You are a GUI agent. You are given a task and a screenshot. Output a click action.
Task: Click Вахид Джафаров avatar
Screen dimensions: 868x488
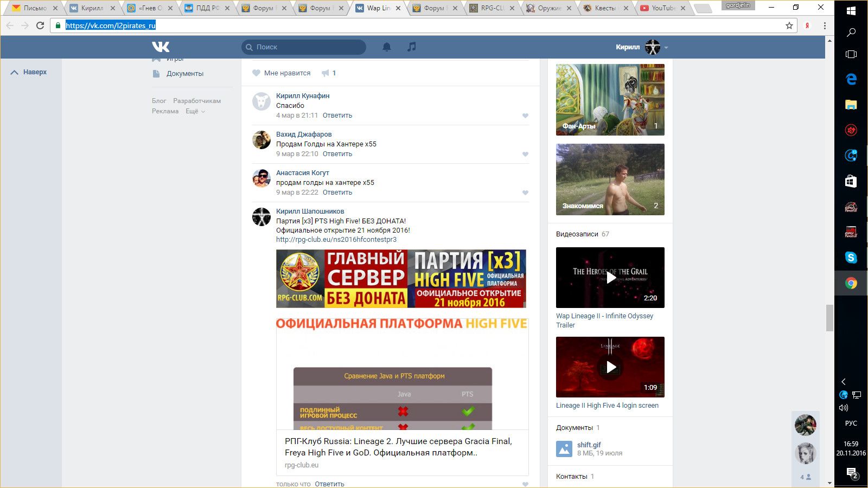(261, 140)
